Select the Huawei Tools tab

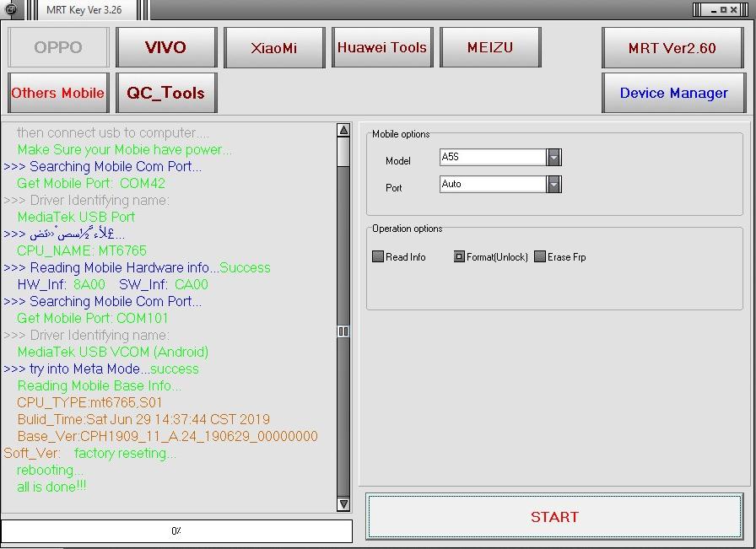click(382, 47)
